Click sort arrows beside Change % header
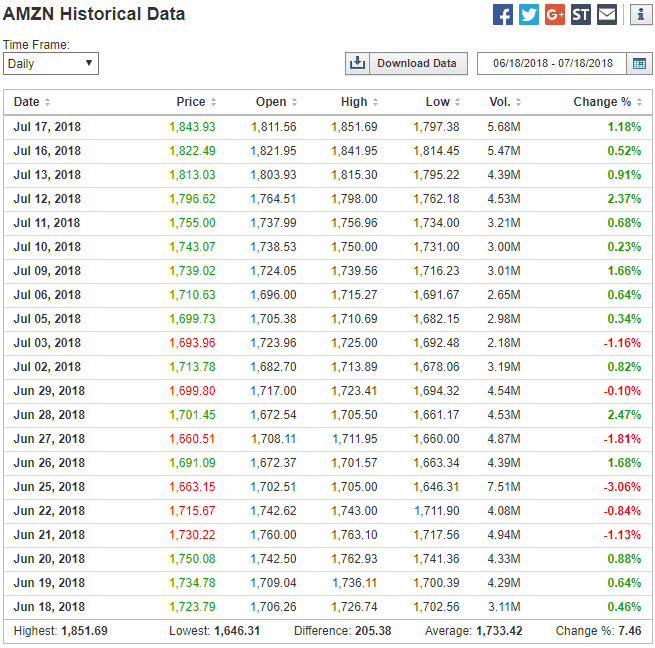655x648 pixels. (x=640, y=102)
